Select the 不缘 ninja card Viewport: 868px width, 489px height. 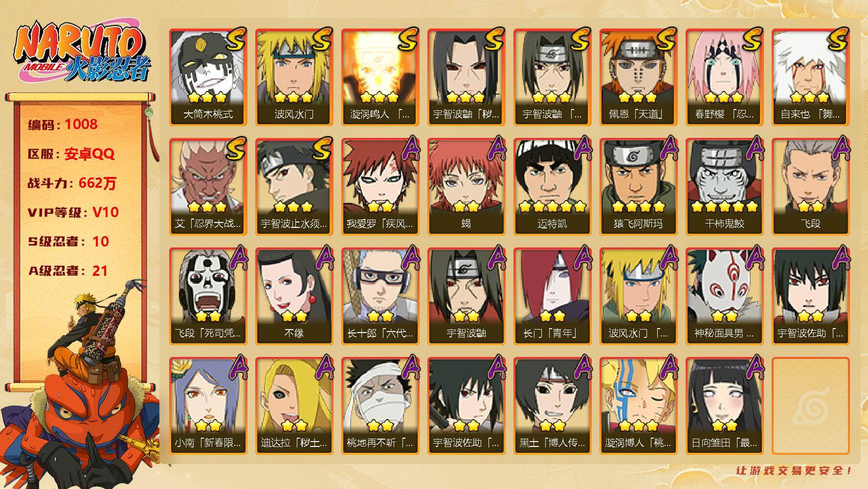point(294,296)
